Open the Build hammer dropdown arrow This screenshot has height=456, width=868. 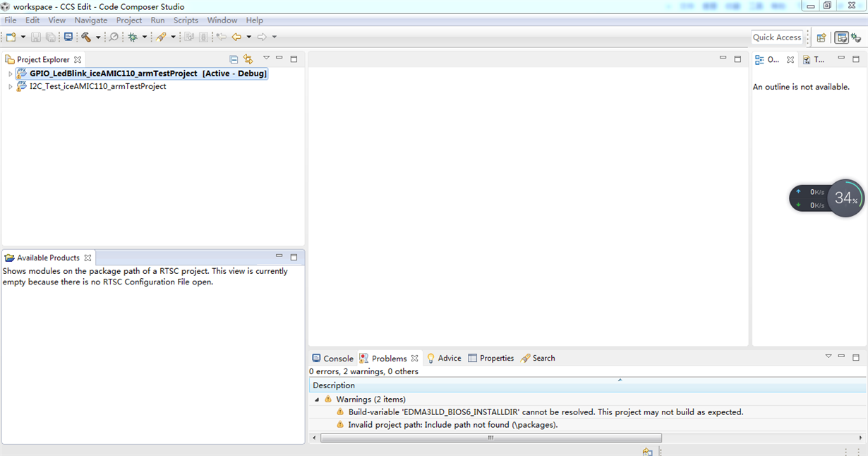pyautogui.click(x=98, y=37)
